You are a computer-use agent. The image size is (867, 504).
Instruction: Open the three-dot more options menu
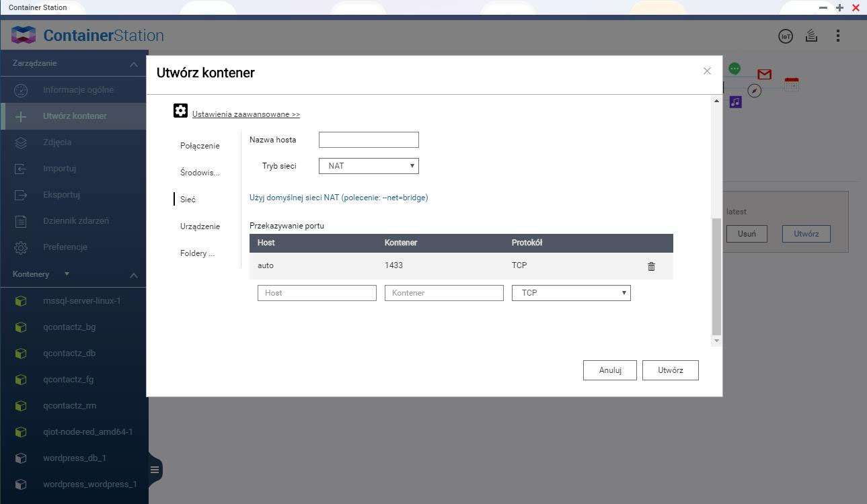point(837,36)
